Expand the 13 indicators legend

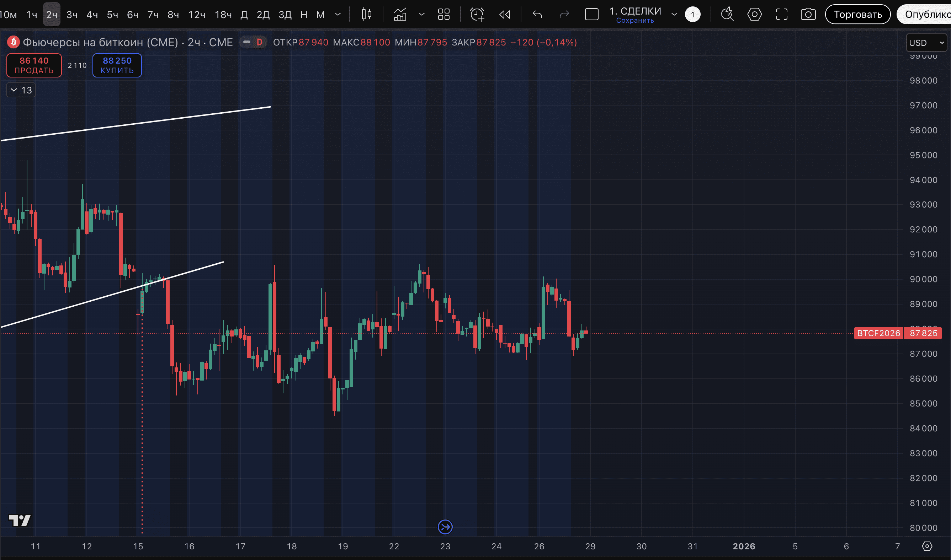(21, 90)
